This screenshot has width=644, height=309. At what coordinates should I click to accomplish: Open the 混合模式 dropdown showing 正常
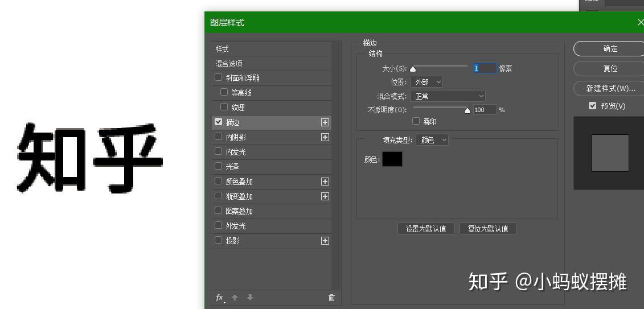448,96
